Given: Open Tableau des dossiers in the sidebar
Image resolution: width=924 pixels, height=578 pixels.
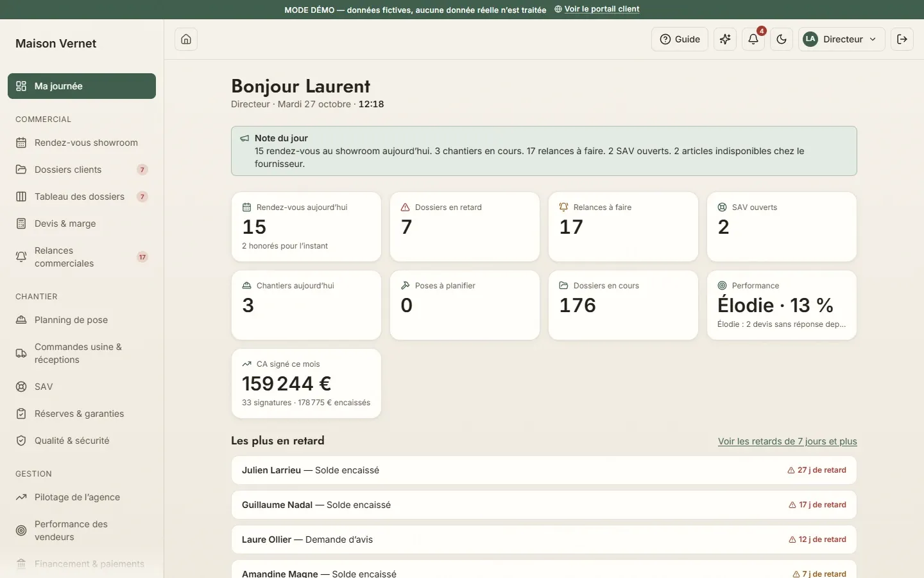Looking at the screenshot, I should (81, 197).
